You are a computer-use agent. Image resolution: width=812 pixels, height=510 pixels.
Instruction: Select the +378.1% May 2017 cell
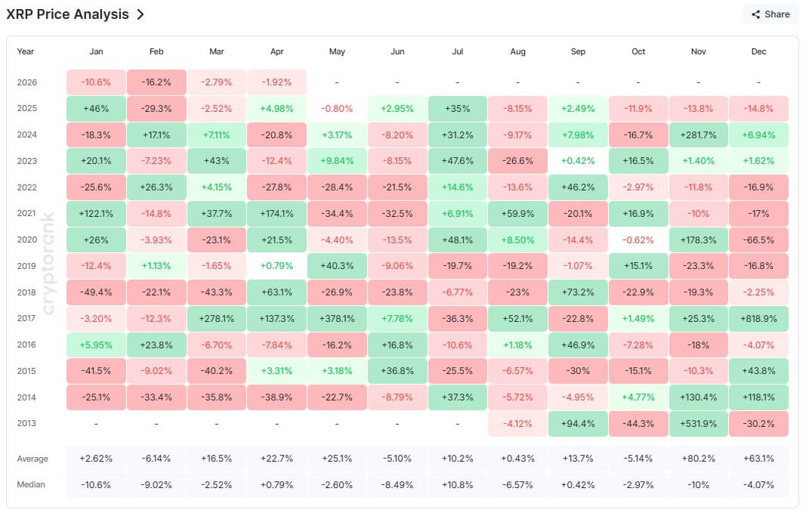[337, 318]
